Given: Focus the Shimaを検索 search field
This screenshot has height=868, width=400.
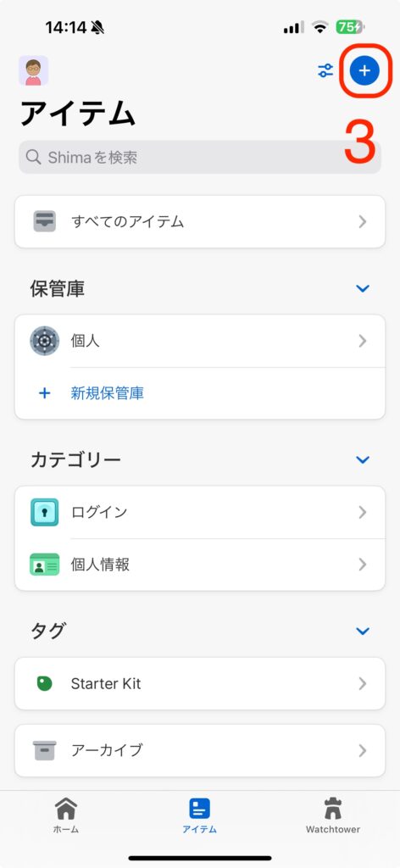Looking at the screenshot, I should click(x=200, y=157).
